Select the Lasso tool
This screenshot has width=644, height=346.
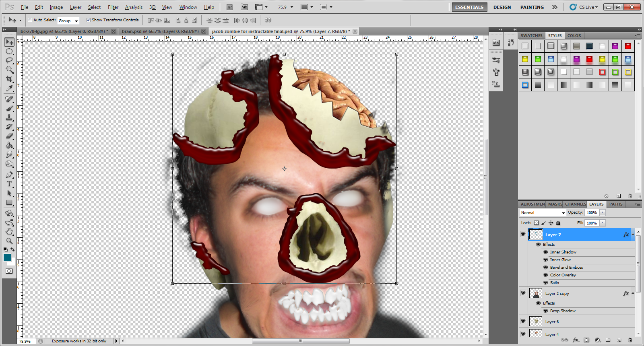click(x=9, y=60)
